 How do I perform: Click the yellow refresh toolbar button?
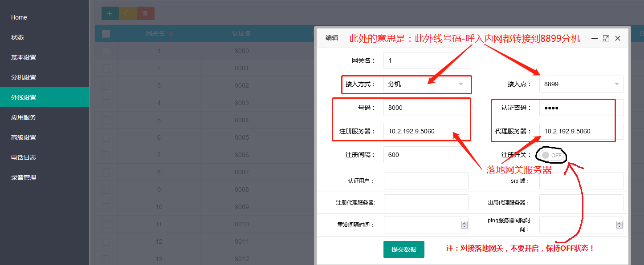(128, 13)
